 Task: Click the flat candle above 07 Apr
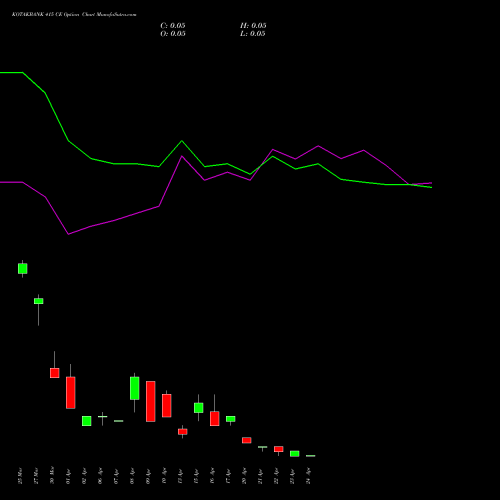pos(119,421)
